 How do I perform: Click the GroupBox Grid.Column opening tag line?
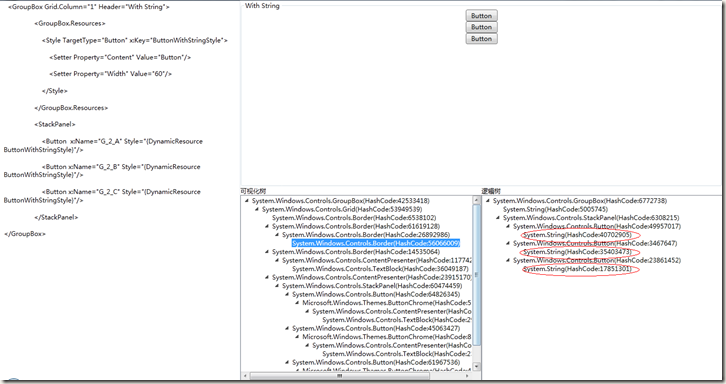point(89,7)
